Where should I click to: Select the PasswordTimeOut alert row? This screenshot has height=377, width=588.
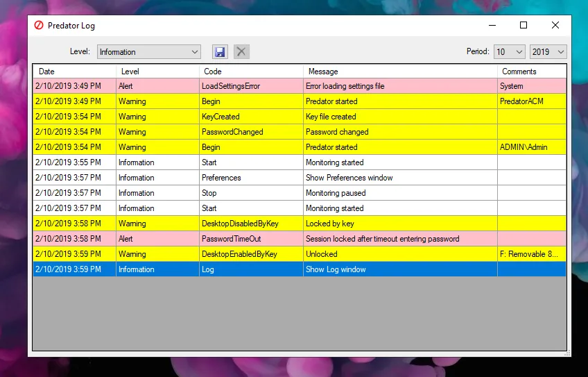point(231,239)
